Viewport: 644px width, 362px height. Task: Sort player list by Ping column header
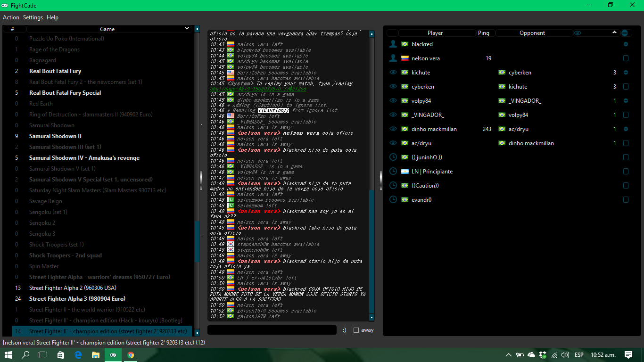click(x=484, y=33)
